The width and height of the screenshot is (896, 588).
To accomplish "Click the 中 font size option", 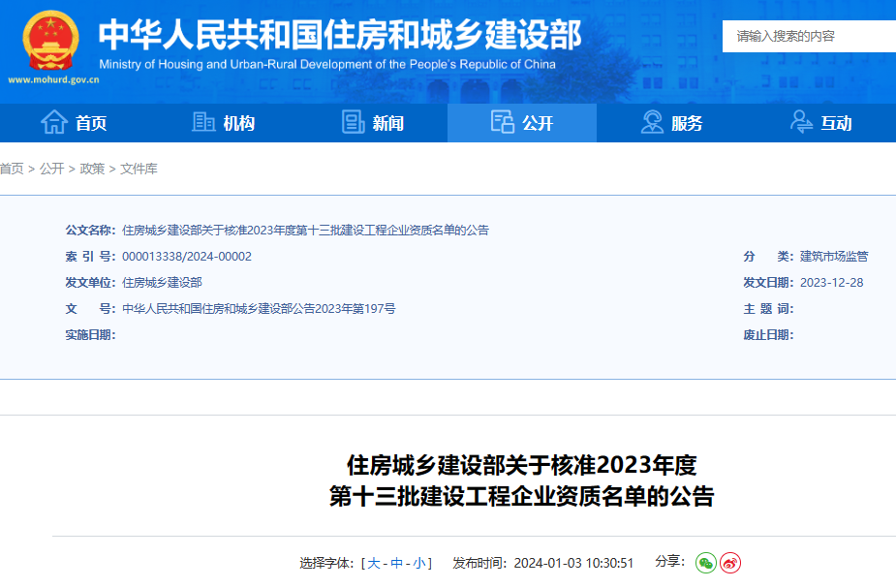I will (x=399, y=563).
